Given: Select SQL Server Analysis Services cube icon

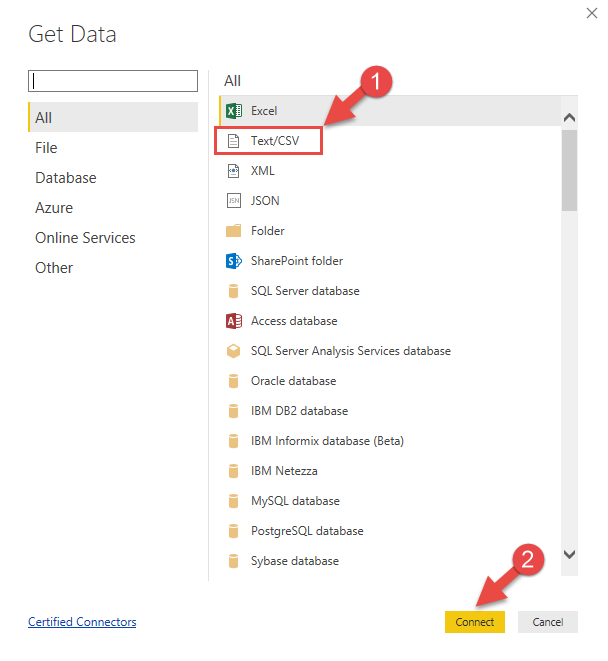Looking at the screenshot, I should 234,351.
